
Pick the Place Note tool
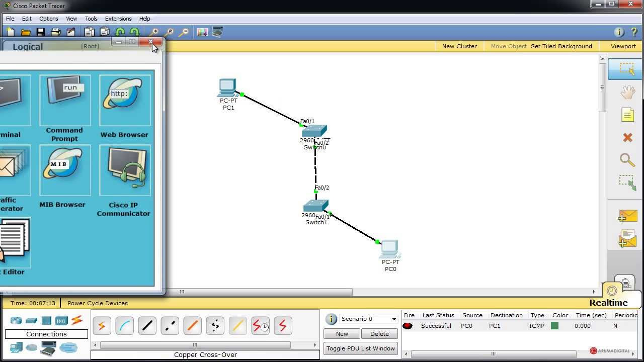(627, 115)
